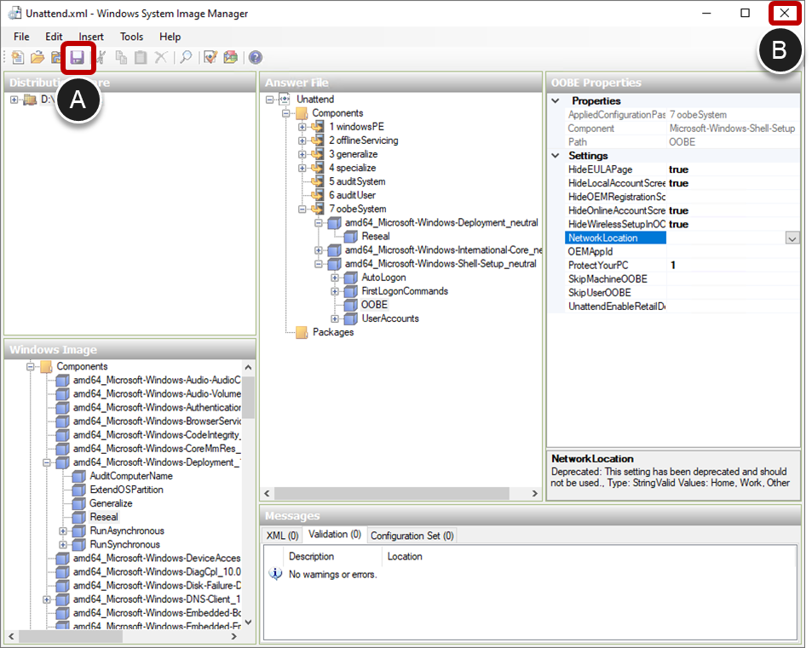812x648 pixels.
Task: Open the NetworkLocation value dropdown
Action: coord(792,238)
